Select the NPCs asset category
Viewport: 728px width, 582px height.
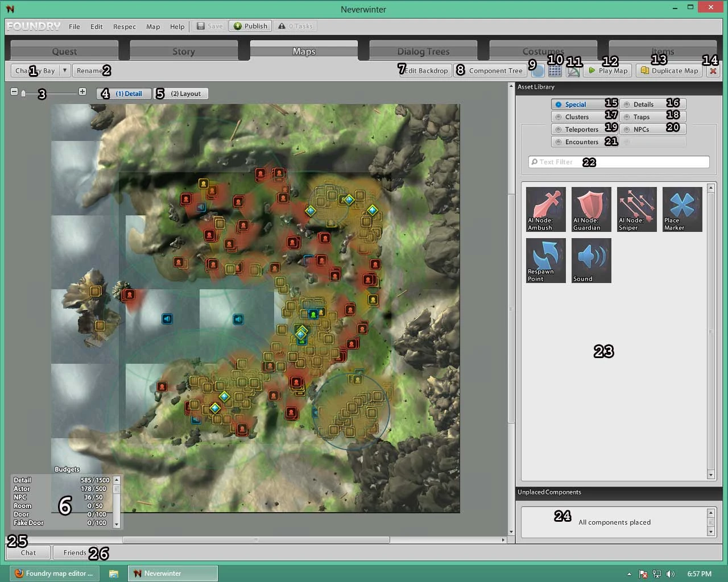pos(652,129)
